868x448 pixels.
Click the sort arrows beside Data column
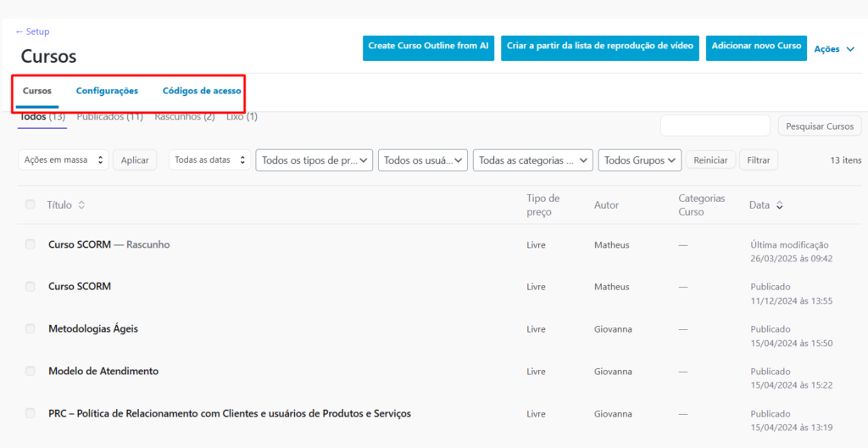click(x=779, y=205)
